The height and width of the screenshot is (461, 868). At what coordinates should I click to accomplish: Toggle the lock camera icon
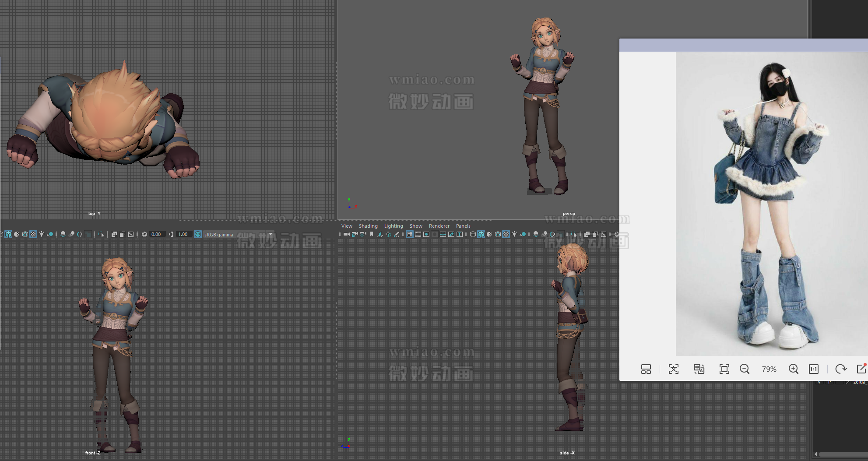(355, 234)
